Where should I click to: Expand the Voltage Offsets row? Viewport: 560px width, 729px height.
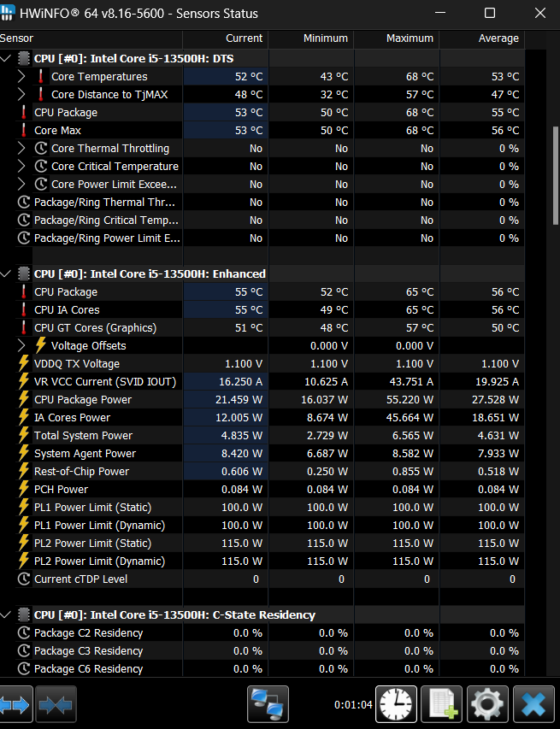[x=21, y=345]
